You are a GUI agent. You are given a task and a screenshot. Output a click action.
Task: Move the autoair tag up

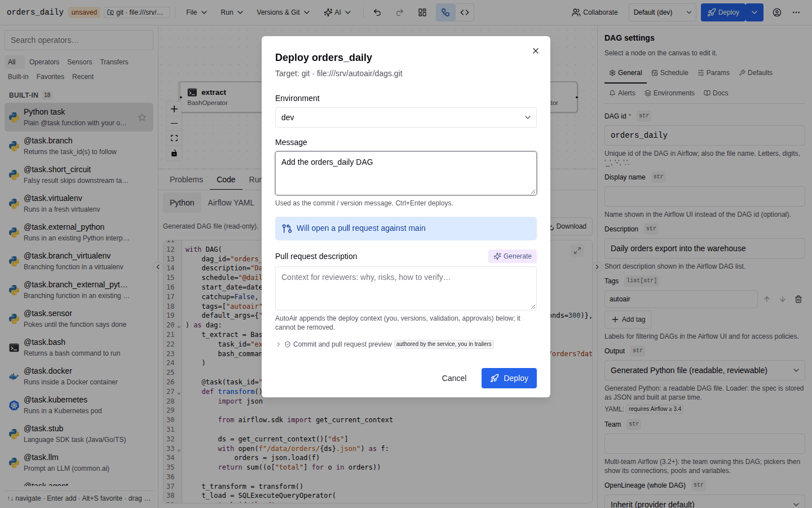(x=767, y=299)
